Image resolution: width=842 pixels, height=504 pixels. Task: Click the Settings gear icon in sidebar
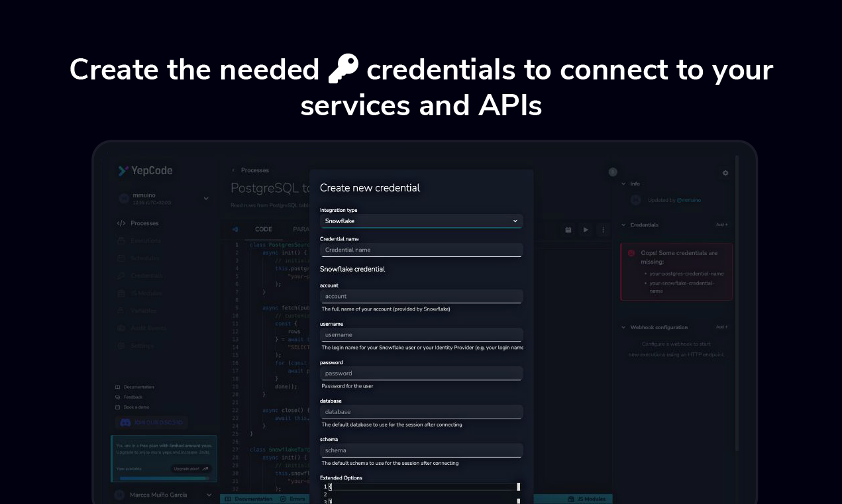click(x=121, y=345)
